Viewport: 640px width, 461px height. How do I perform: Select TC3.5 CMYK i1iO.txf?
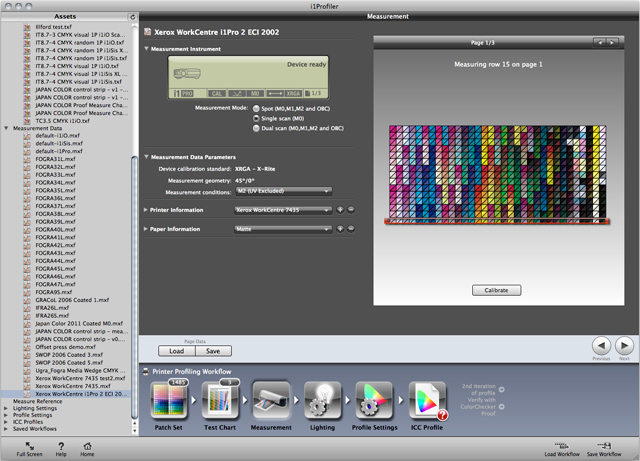click(x=62, y=121)
